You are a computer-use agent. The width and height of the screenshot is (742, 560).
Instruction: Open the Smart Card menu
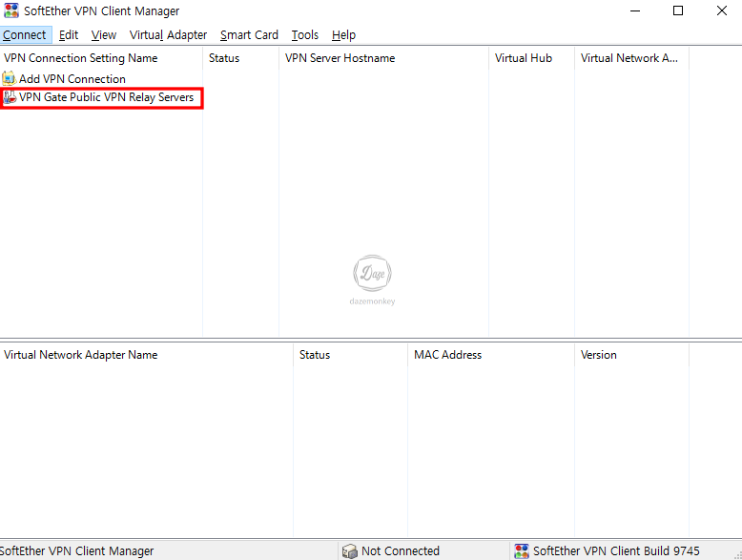(x=249, y=35)
